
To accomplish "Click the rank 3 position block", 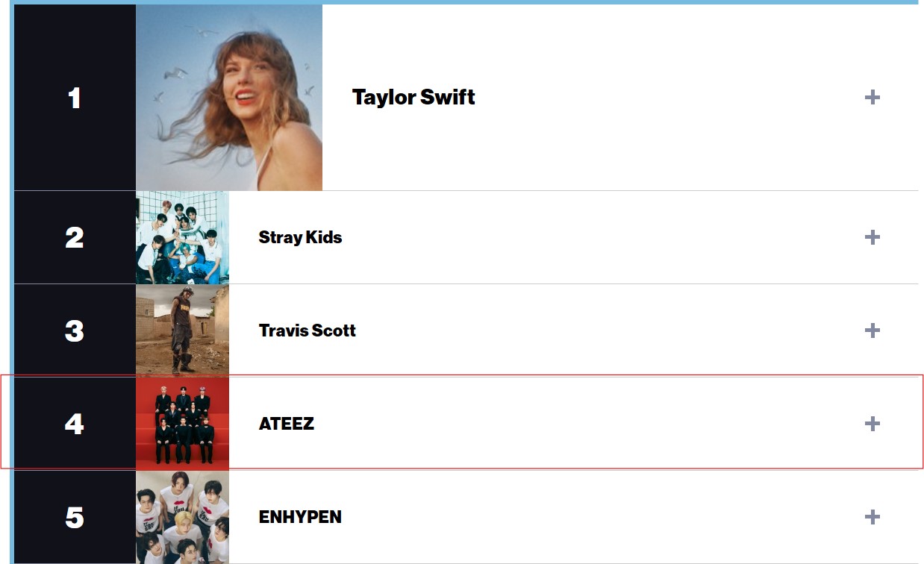I will pyautogui.click(x=75, y=330).
